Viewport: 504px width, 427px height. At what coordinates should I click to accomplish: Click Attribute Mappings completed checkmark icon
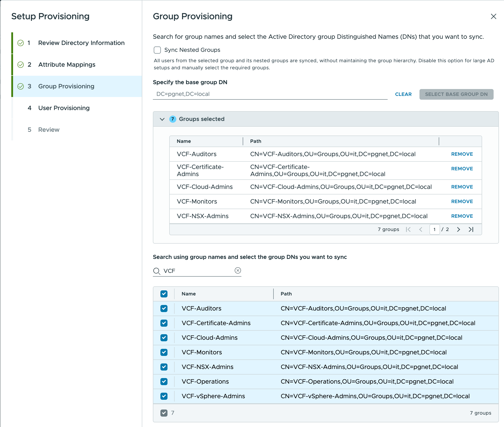[21, 65]
